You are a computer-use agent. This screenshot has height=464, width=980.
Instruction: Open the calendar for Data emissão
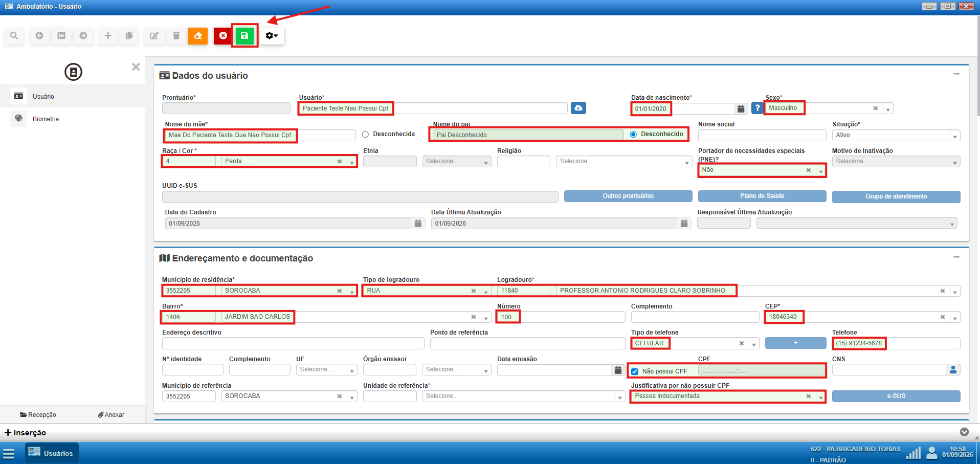(x=618, y=370)
